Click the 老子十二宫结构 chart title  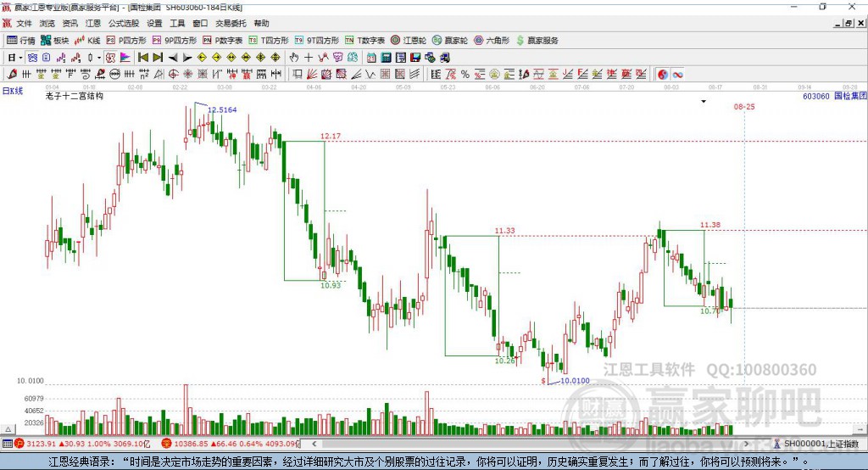[75, 96]
